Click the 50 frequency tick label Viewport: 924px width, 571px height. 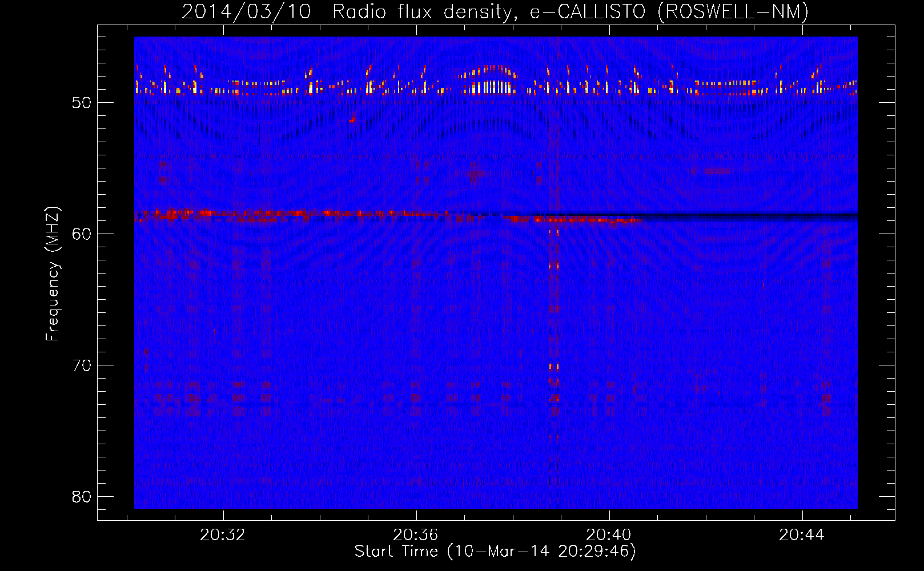pyautogui.click(x=82, y=103)
